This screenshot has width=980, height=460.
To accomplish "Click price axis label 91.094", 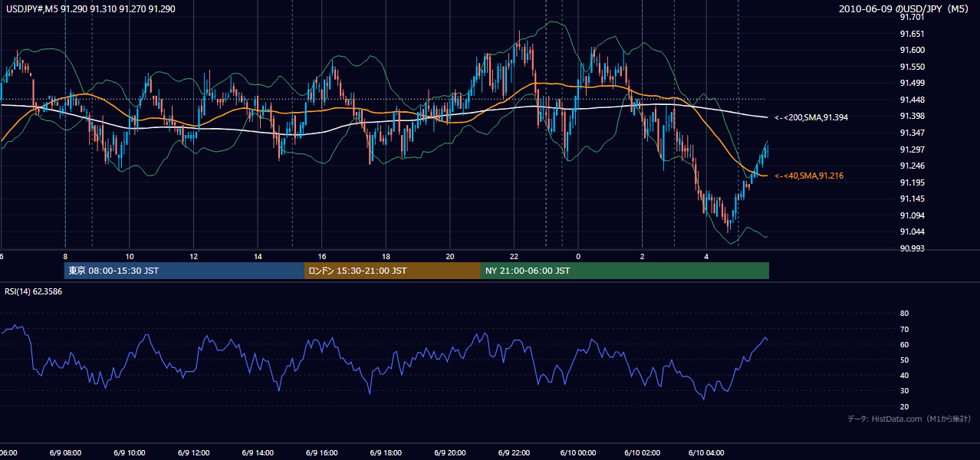I will 912,215.
